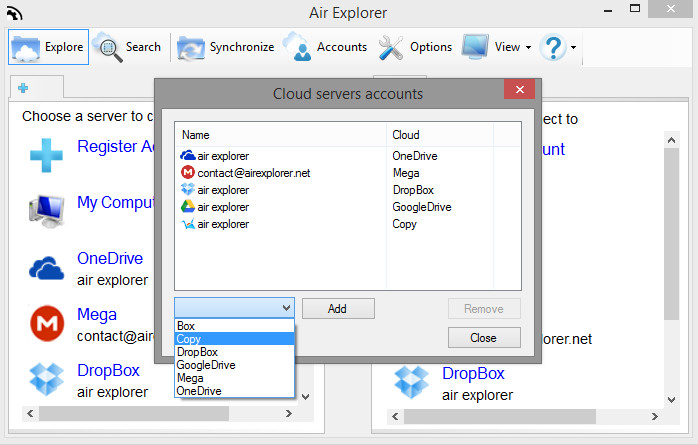The height and width of the screenshot is (445, 698).
Task: Click the Synchronize folder icon
Action: (x=191, y=48)
